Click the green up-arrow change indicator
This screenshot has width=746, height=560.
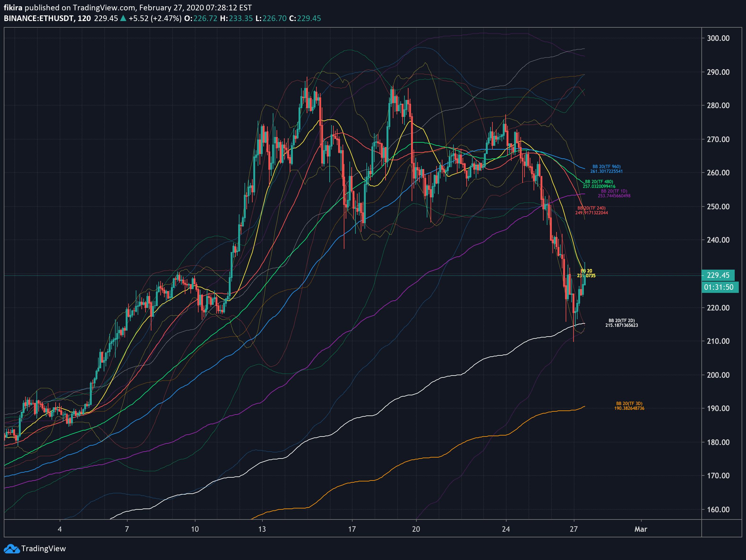123,18
